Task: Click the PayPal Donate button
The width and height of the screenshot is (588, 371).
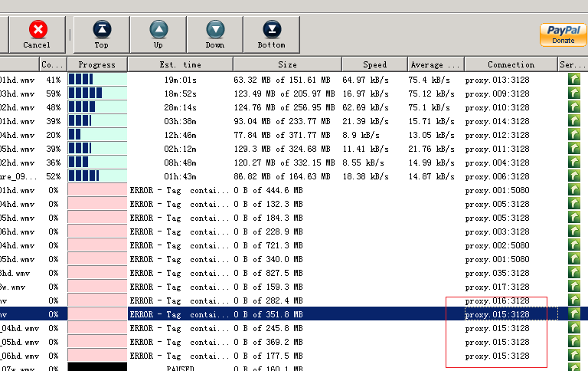Action: (563, 34)
